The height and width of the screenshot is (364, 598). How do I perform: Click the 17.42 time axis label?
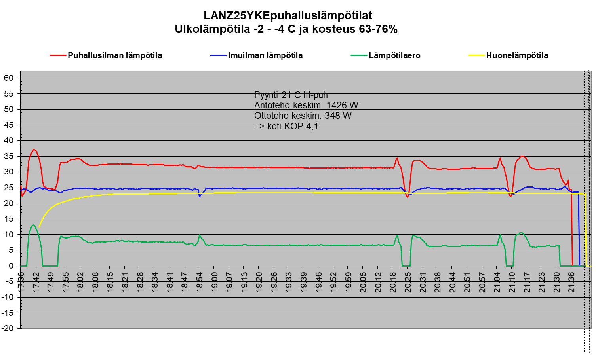pos(36,282)
